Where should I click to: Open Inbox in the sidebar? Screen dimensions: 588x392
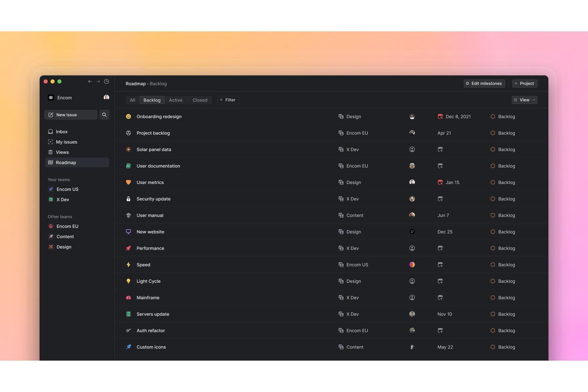[x=77, y=132]
